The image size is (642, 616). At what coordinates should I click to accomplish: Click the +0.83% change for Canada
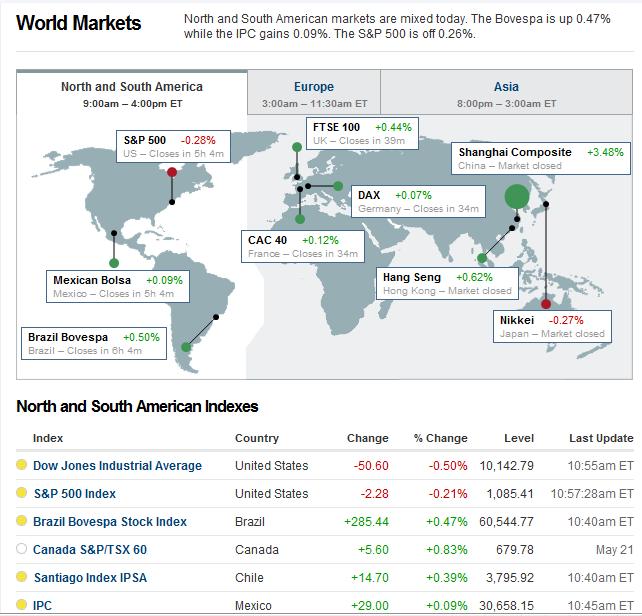click(447, 550)
